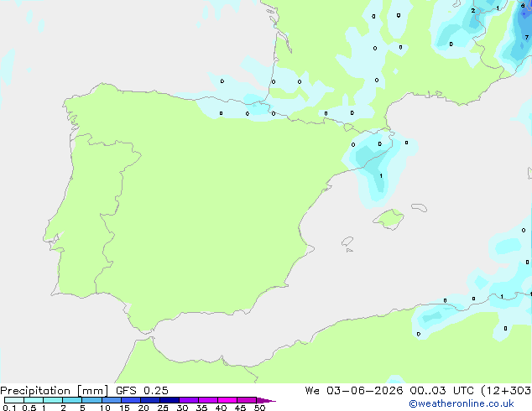The image size is (532, 411).
Task: Click the 1 value off the Catalan coast
Action: point(381,175)
